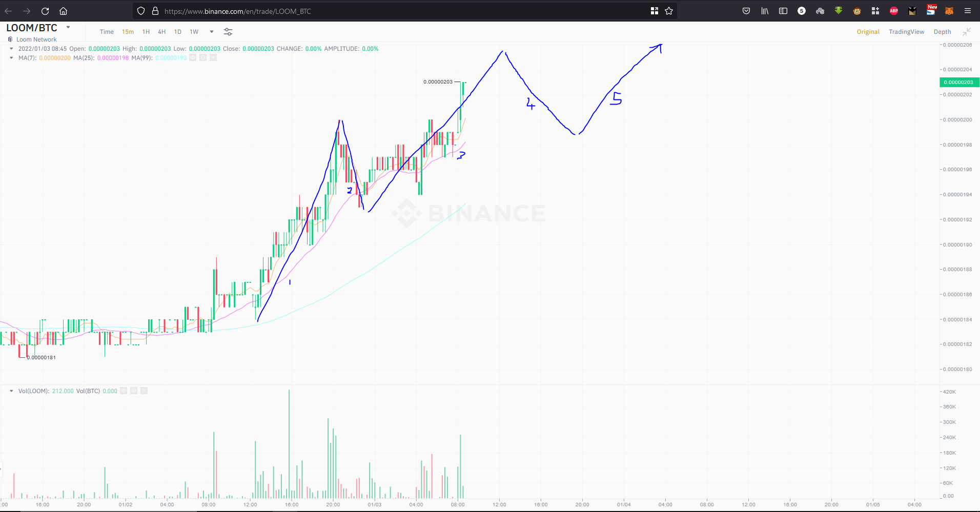Image resolution: width=980 pixels, height=512 pixels.
Task: Open the additional time intervals dropdown
Action: pyautogui.click(x=212, y=32)
